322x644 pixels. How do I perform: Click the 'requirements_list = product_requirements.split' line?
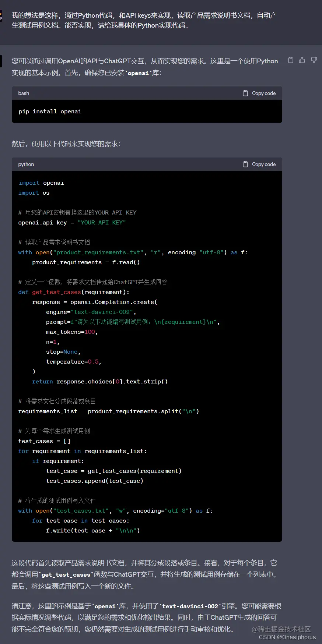(x=109, y=411)
